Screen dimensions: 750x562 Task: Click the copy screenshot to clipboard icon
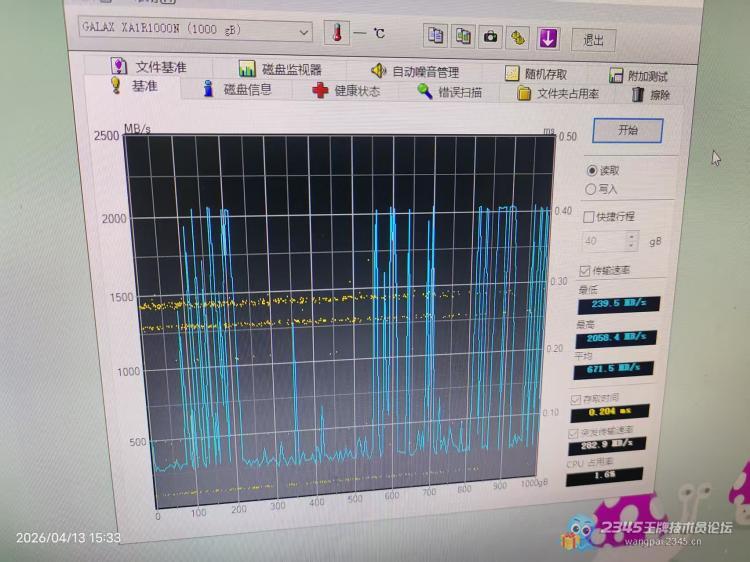coord(463,37)
